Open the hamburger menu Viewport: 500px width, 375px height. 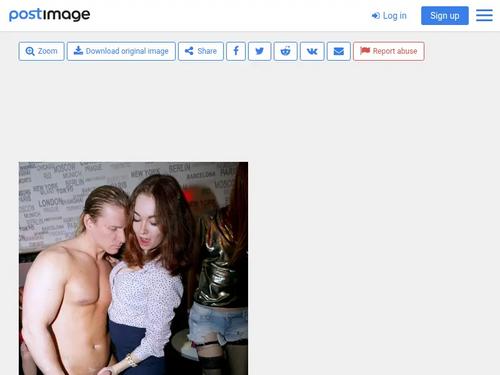pos(484,15)
